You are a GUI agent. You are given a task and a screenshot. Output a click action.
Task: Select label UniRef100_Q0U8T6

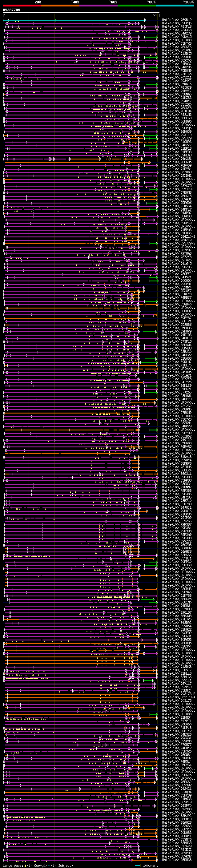[x=177, y=511]
